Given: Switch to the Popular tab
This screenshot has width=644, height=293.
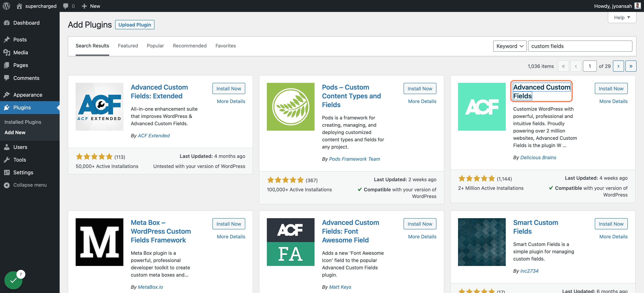Looking at the screenshot, I should point(155,46).
